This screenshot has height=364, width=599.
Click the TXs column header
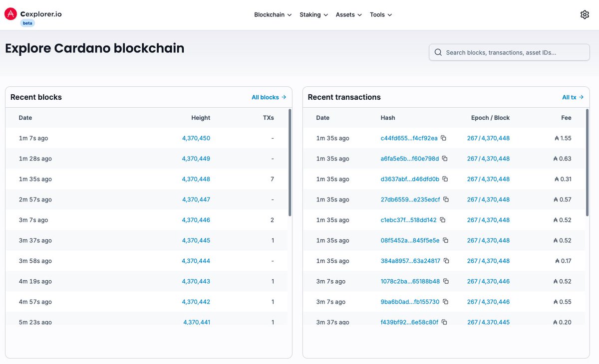[x=268, y=118]
